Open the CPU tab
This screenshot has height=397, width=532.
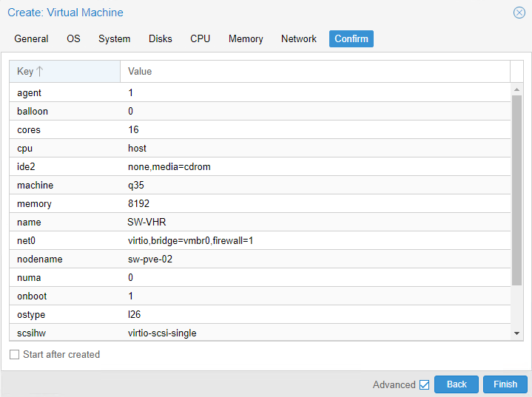pyautogui.click(x=201, y=38)
